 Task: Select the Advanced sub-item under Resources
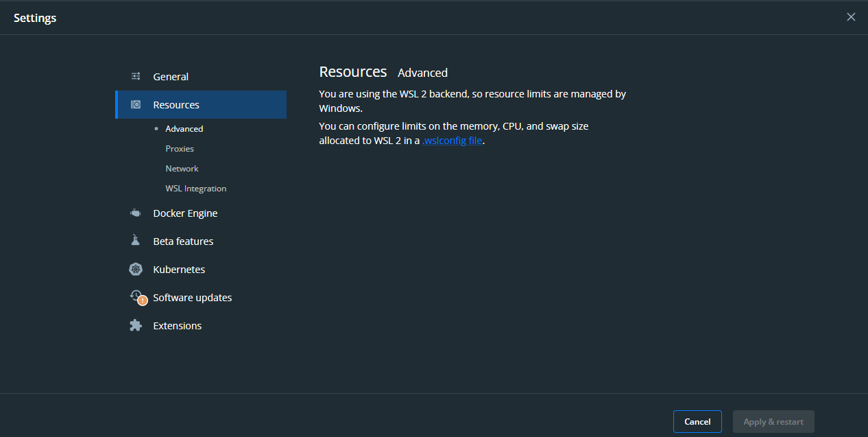coord(184,129)
